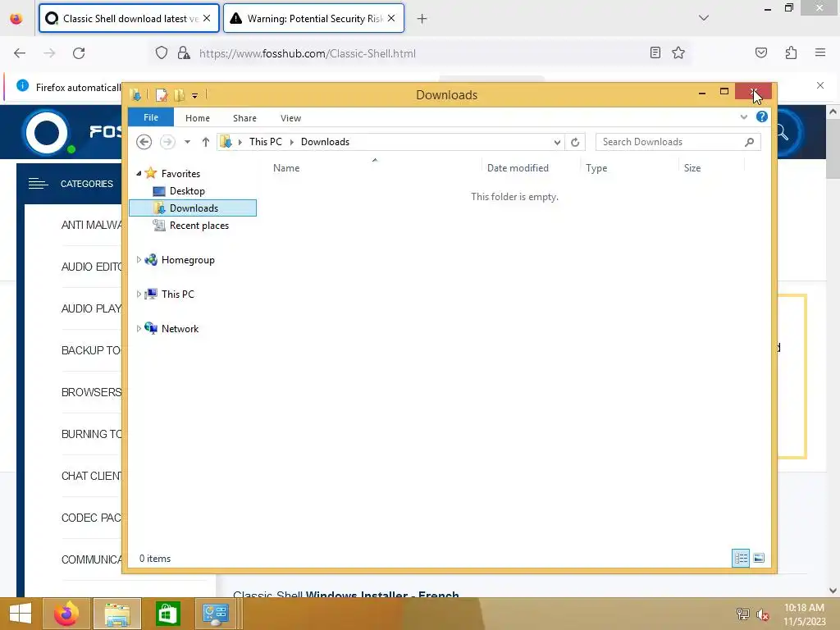This screenshot has height=630, width=840.
Task: Open the View ribbon tab
Action: click(290, 118)
